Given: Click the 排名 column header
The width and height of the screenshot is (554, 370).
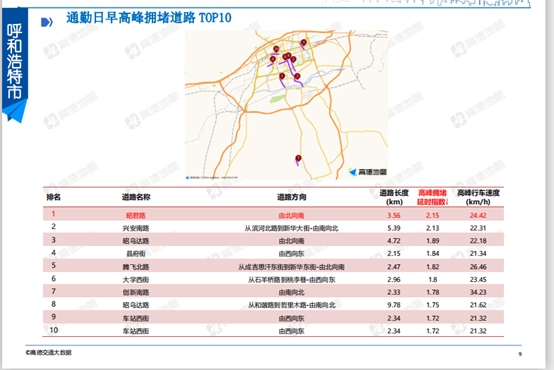Looking at the screenshot, I should (x=53, y=197).
